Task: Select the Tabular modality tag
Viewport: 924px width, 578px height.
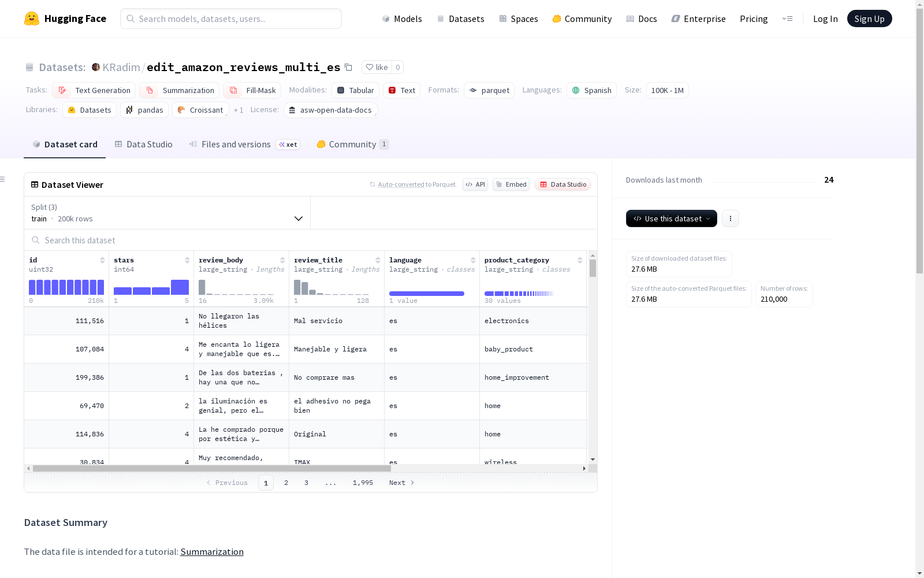Action: [355, 90]
